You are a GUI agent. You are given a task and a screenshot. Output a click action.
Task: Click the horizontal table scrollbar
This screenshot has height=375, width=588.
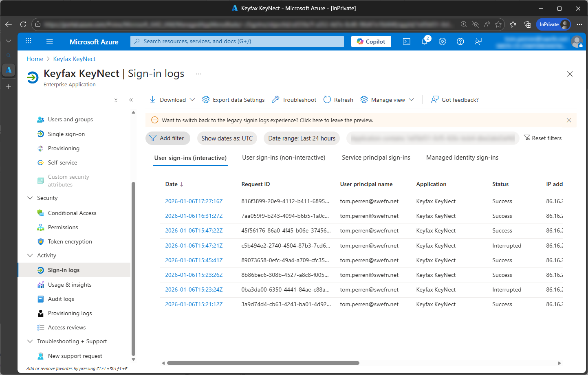(263, 363)
